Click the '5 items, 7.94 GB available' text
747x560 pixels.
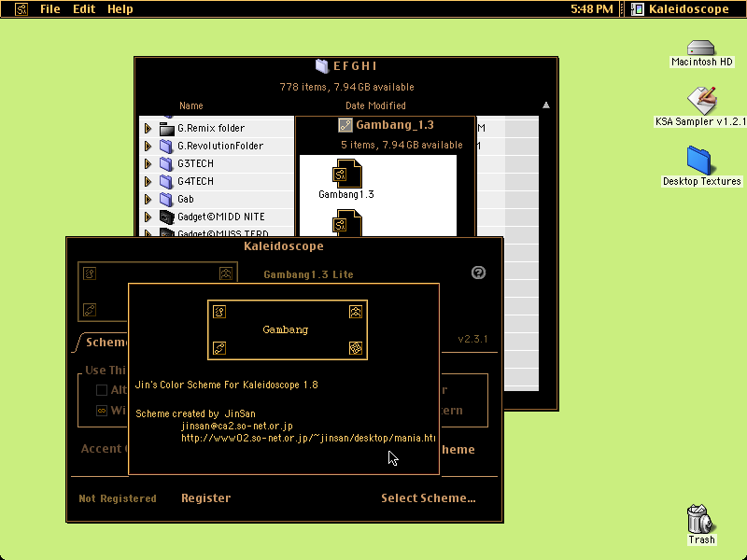point(402,145)
